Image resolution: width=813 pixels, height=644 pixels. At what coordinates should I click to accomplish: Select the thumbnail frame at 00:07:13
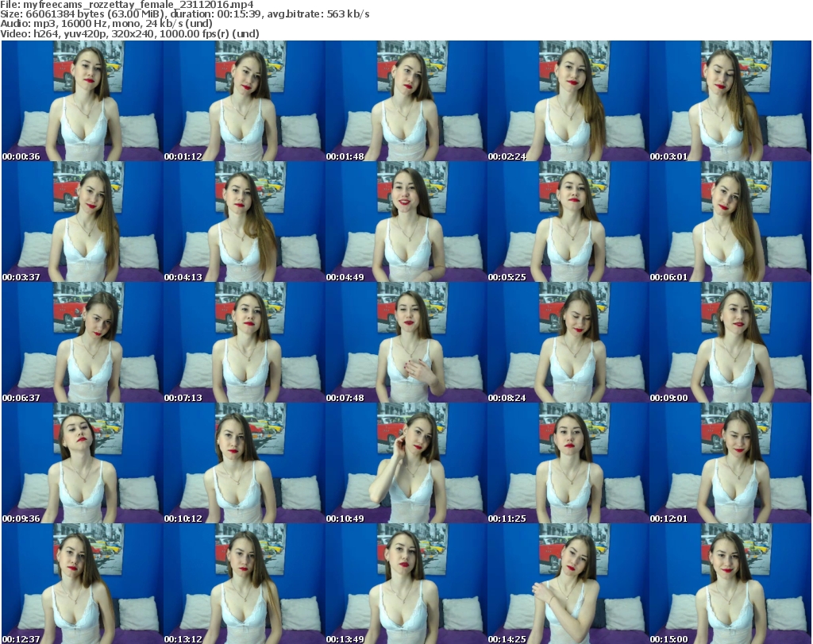coord(245,343)
